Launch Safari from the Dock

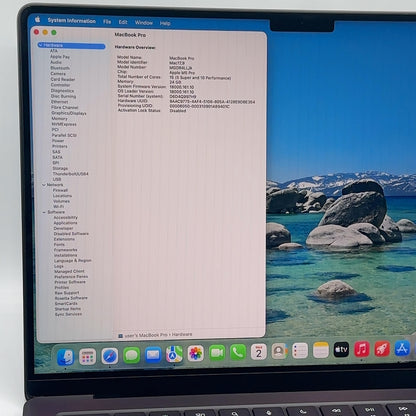point(110,356)
